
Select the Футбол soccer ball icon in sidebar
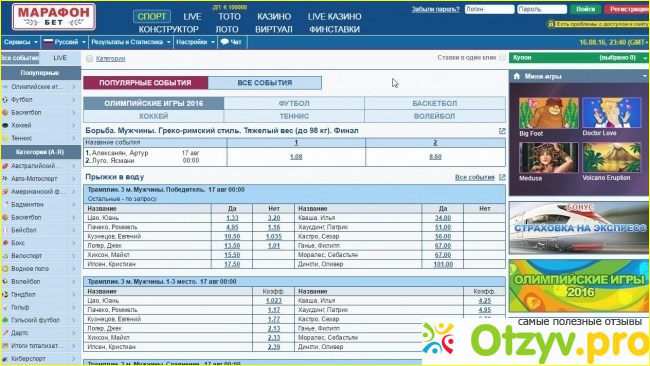(5, 99)
